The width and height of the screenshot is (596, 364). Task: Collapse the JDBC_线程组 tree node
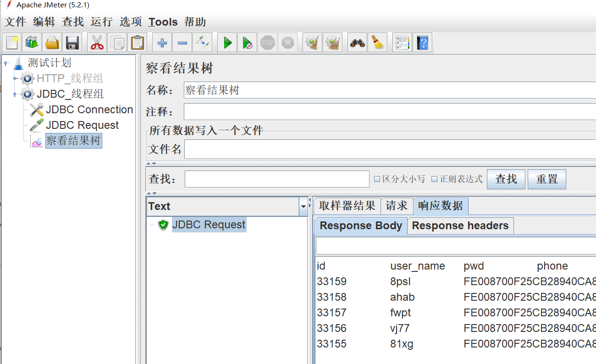click(x=15, y=94)
